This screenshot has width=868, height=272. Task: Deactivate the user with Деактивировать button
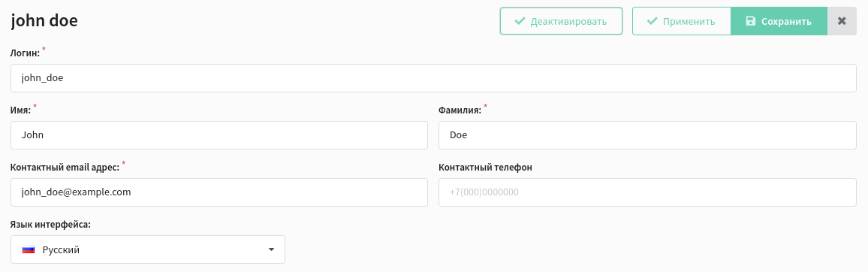point(562,21)
